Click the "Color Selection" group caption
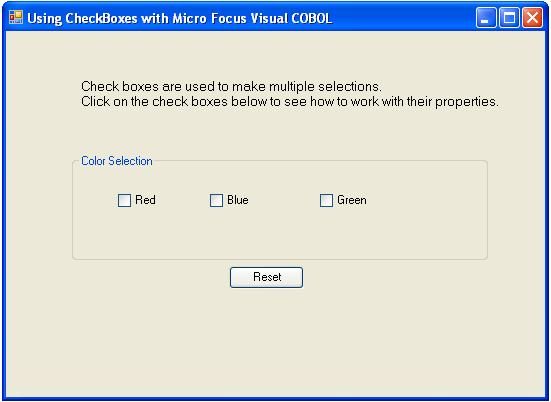This screenshot has width=551, height=402. 117,161
